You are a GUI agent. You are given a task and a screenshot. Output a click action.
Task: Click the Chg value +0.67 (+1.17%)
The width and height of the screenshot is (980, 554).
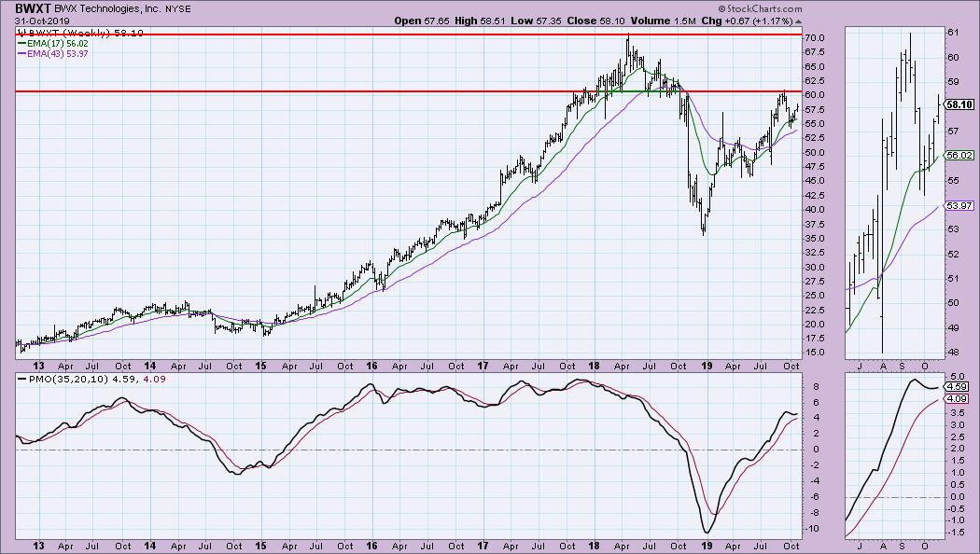(758, 21)
